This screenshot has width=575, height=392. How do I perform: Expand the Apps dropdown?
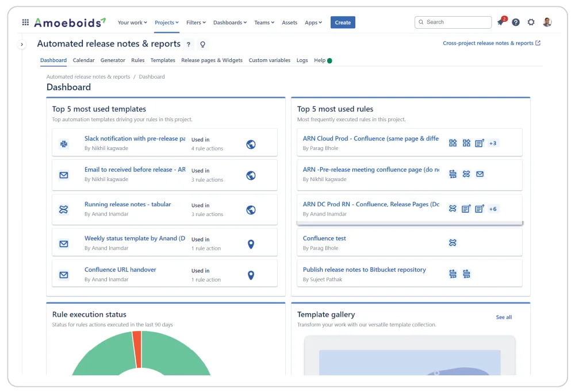click(313, 22)
